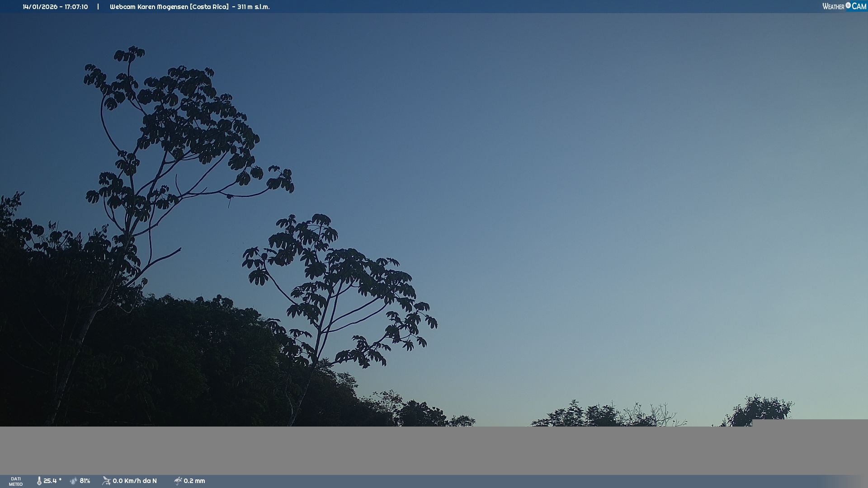Click the thermometer temperature icon

[x=39, y=481]
